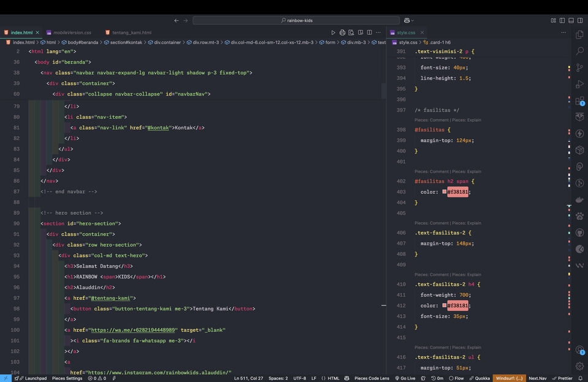Go to line via Ln 511, Col 27
Screen dimensions: 588x382
249,378
